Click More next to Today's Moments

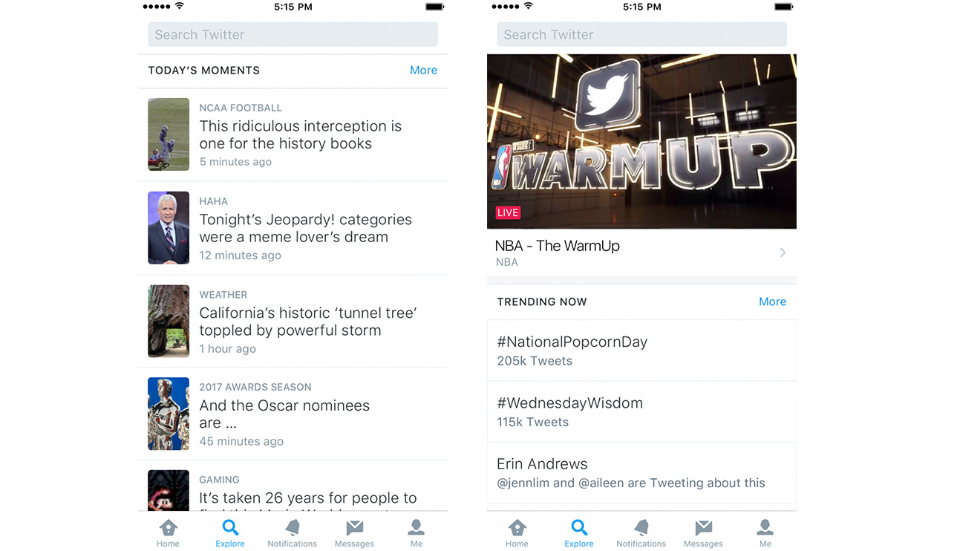pyautogui.click(x=423, y=71)
